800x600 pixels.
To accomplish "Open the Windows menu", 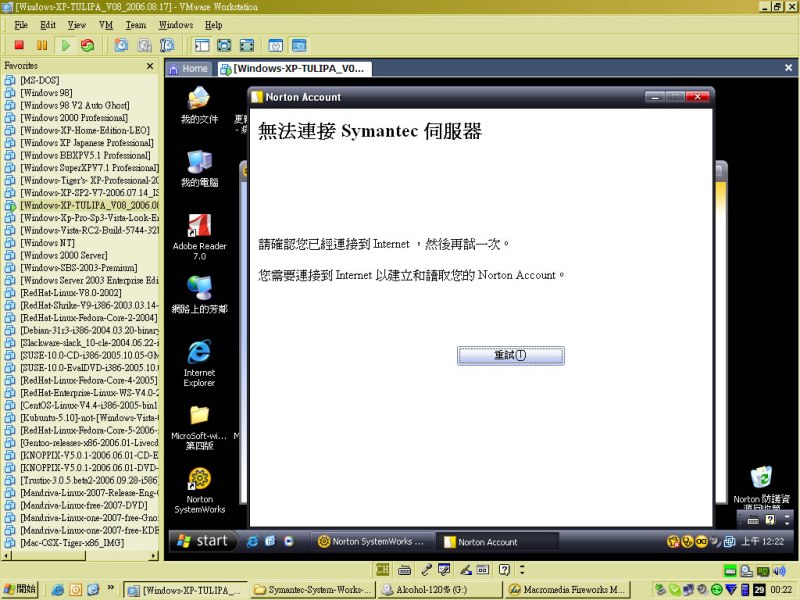I will pyautogui.click(x=176, y=25).
